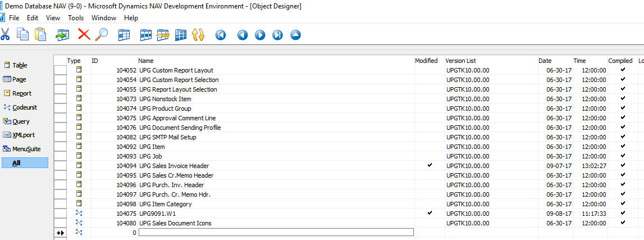Select the All object type button
The height and width of the screenshot is (240, 644).
point(25,163)
